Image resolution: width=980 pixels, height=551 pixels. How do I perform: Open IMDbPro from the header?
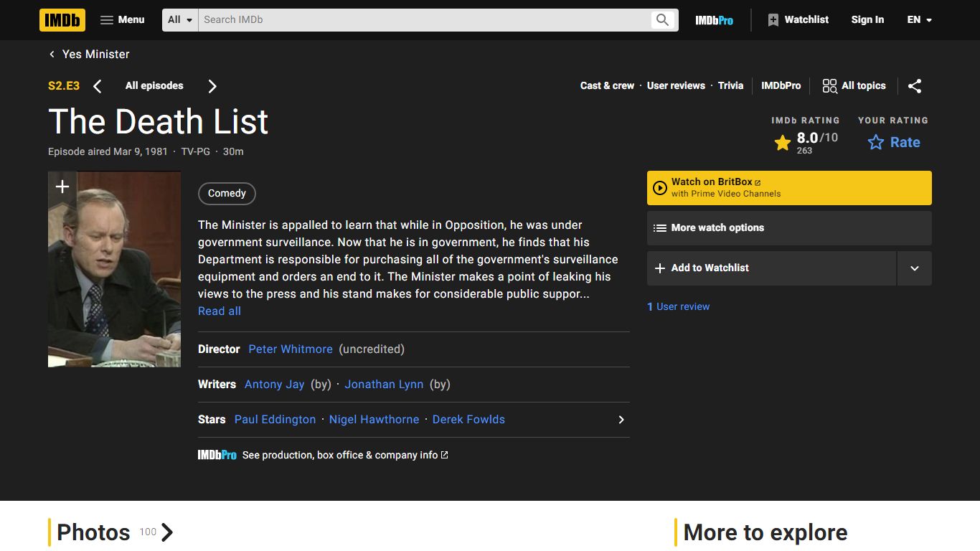tap(714, 20)
